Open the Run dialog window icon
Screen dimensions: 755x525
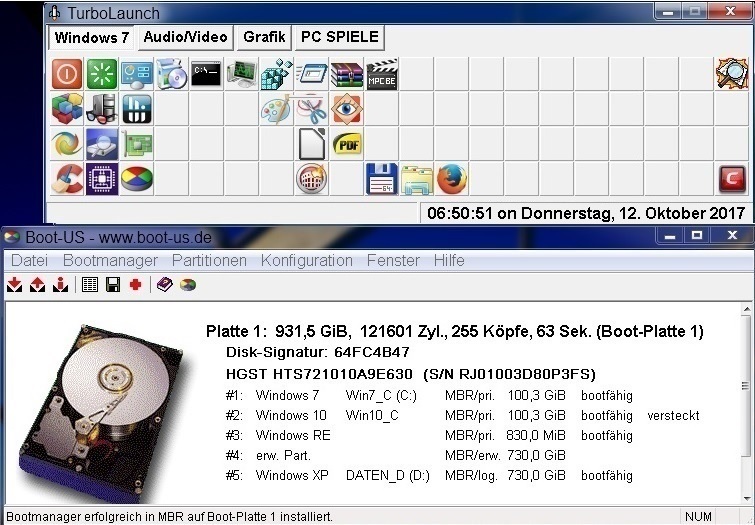pos(312,74)
